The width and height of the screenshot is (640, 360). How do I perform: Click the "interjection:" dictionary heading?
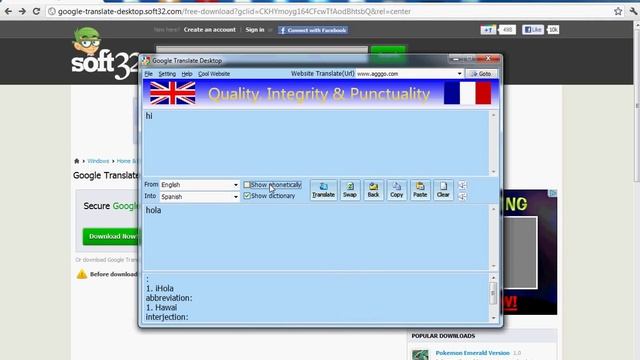click(167, 317)
